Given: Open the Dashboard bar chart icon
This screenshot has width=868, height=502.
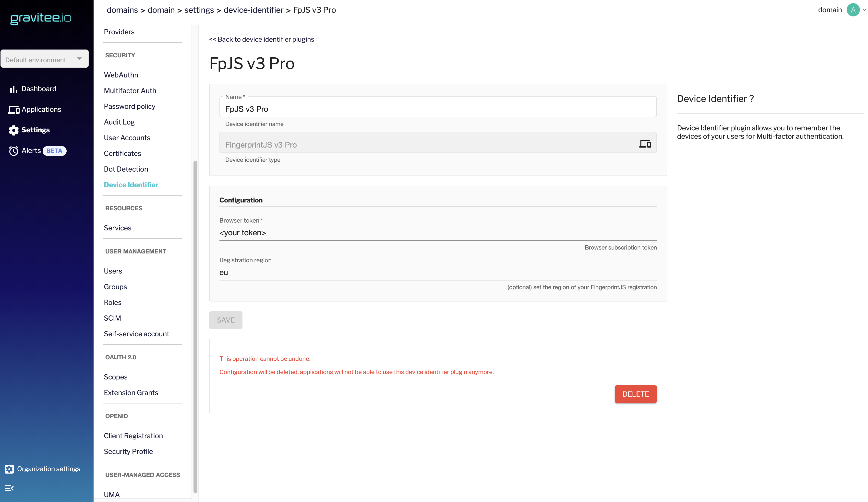Looking at the screenshot, I should click(13, 89).
